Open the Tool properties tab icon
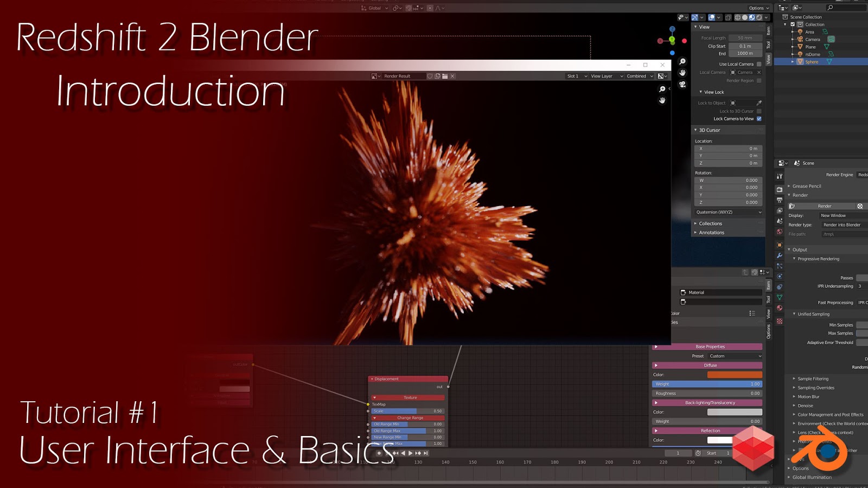Viewport: 868px width, 488px height. [x=780, y=176]
